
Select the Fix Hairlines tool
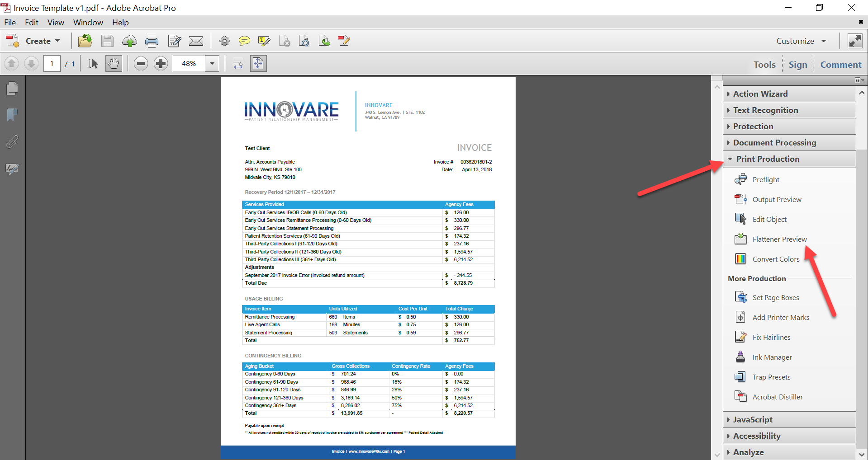[771, 337]
